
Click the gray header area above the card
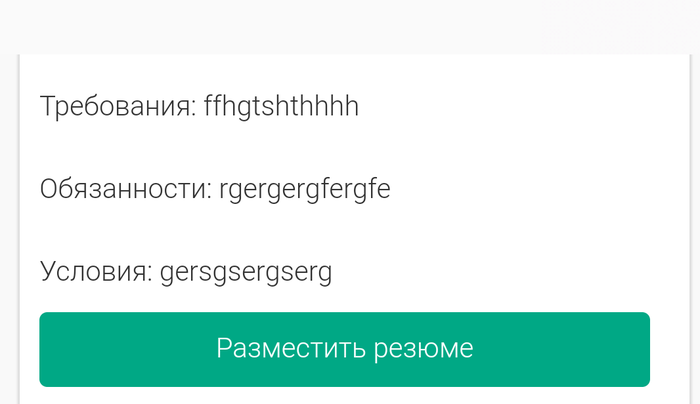(x=350, y=25)
